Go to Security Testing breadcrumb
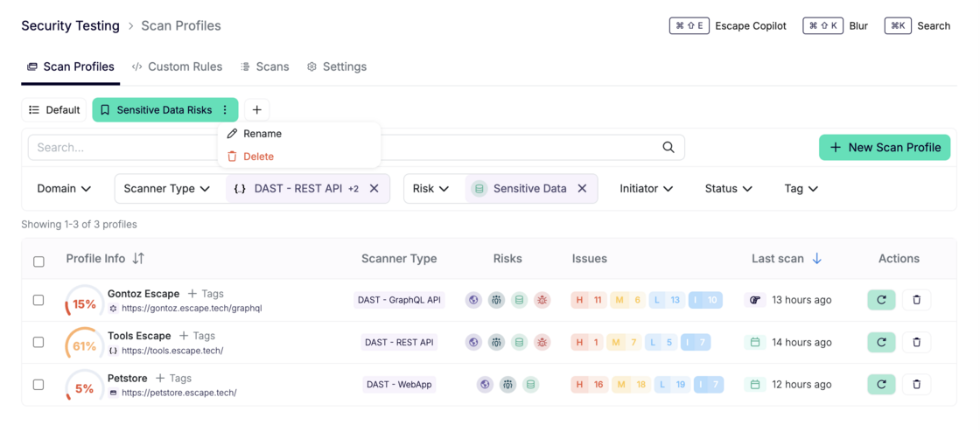 (x=71, y=25)
